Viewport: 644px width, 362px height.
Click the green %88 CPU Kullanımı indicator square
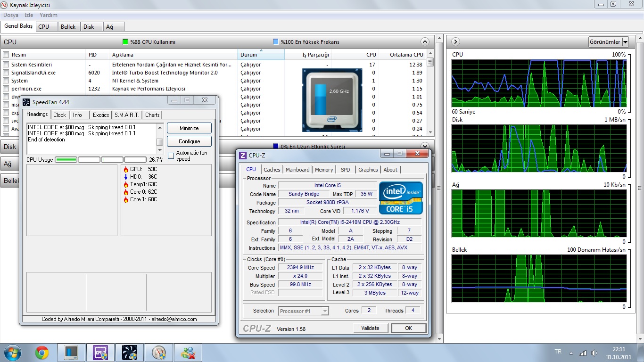[125, 42]
